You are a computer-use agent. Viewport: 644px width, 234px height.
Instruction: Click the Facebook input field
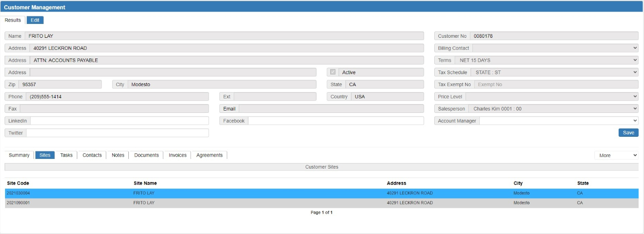click(x=336, y=121)
